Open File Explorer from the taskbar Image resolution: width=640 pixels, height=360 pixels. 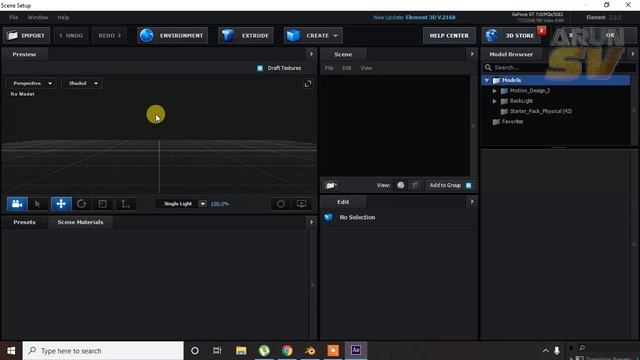(241, 351)
